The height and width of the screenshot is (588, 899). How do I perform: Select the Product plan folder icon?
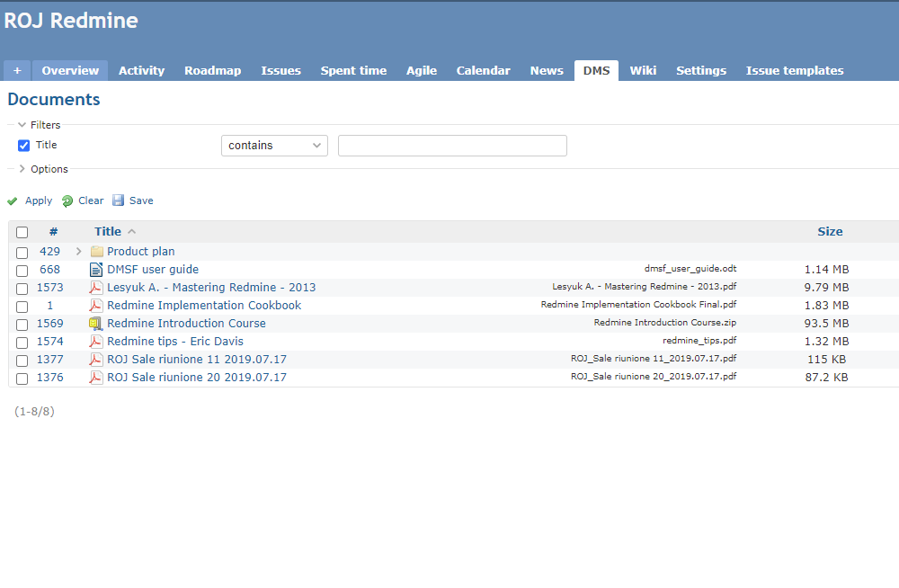coord(95,252)
